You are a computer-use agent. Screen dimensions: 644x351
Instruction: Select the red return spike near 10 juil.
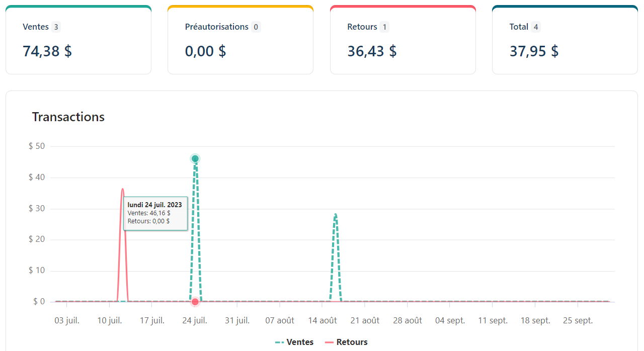(x=122, y=190)
